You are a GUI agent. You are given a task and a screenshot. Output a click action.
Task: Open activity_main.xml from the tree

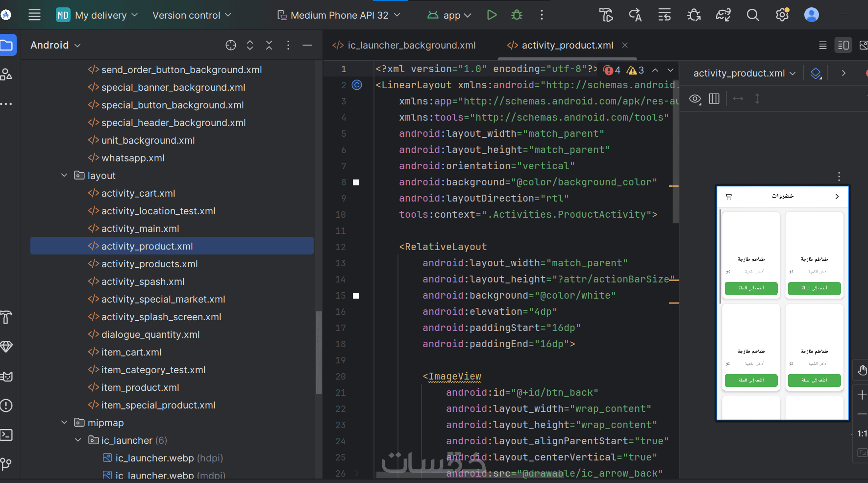pos(140,229)
